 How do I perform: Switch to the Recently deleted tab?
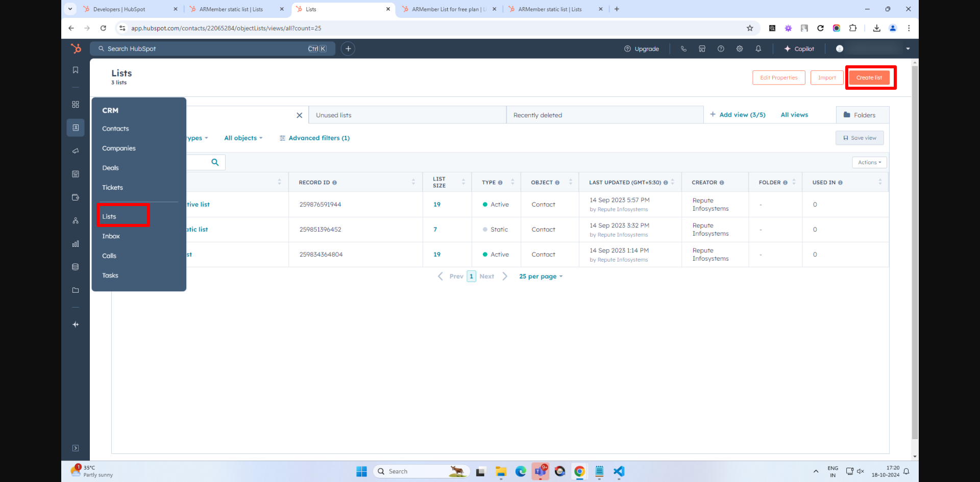point(605,115)
